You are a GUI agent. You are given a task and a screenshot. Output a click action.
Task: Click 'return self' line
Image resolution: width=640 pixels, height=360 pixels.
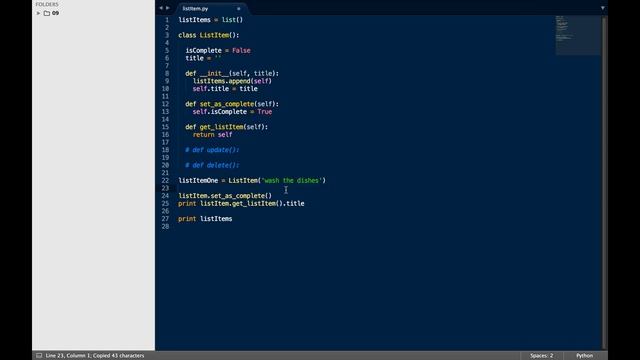click(212, 134)
